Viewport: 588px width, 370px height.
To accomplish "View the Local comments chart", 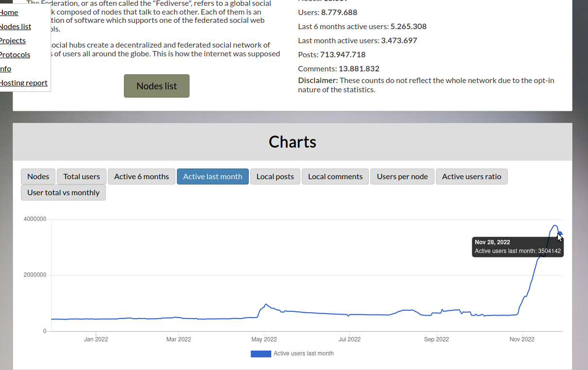I will click(x=335, y=177).
